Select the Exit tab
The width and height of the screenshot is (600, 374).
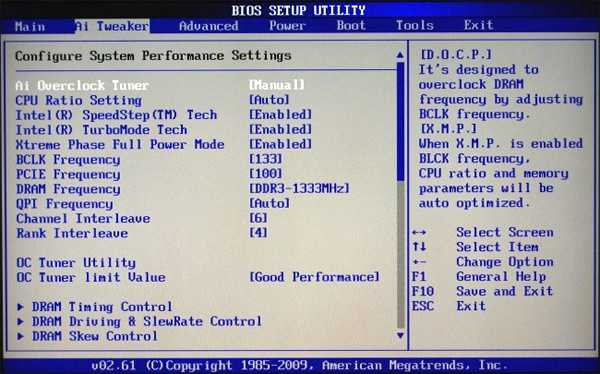point(479,25)
